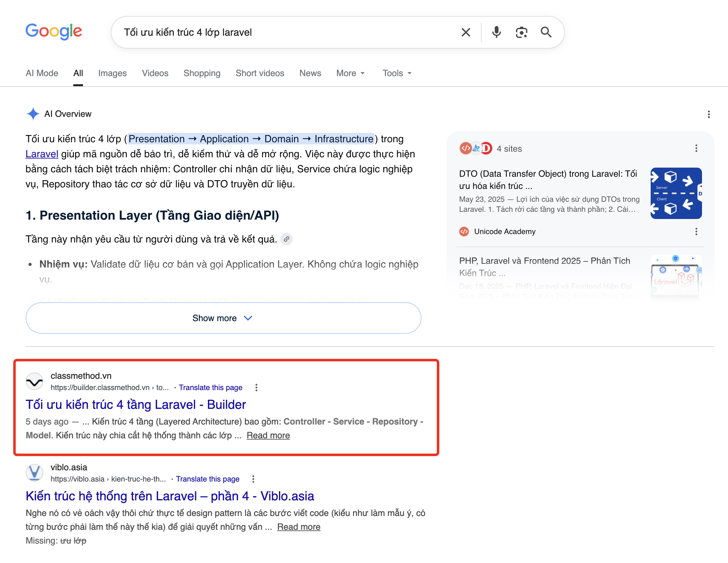The image size is (728, 563).
Task: Open more options for classmethod.vn result
Action: [256, 388]
